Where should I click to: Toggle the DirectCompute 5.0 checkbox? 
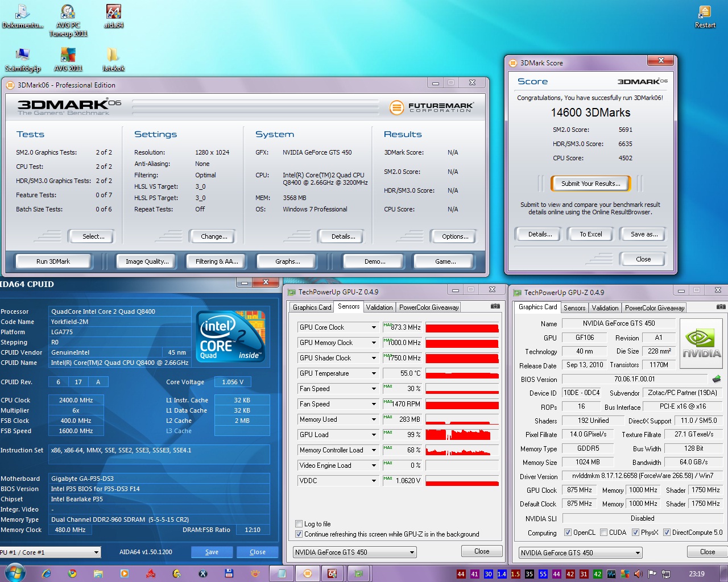click(x=667, y=533)
